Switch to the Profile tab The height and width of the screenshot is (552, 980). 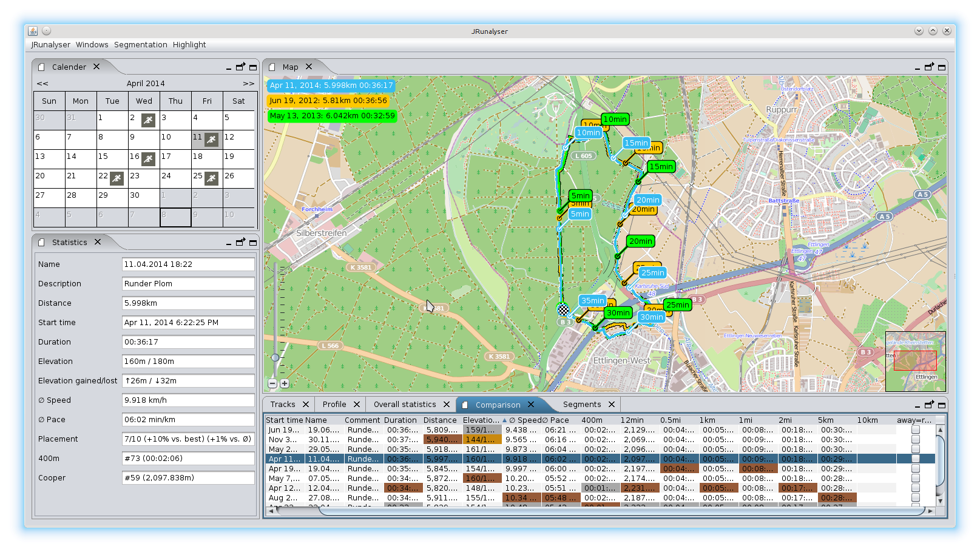[333, 404]
